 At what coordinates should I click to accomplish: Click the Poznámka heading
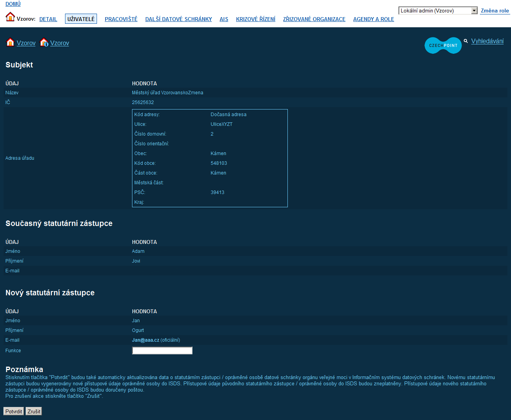coord(24,369)
